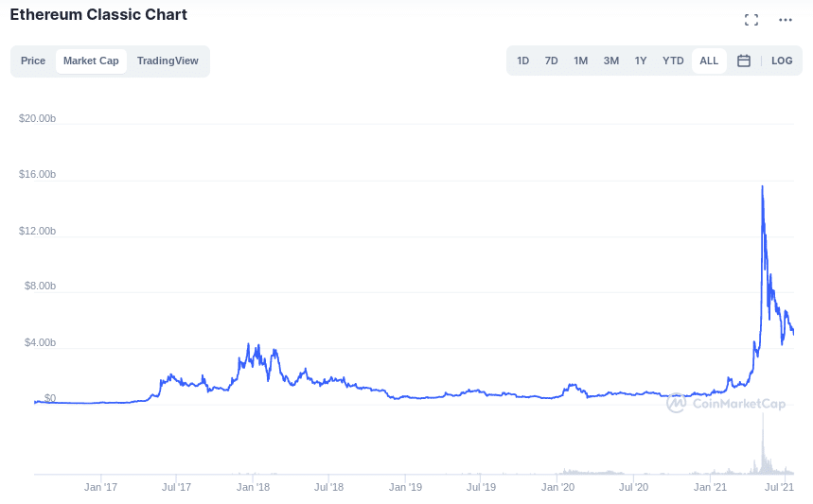Click the Jul '21 x-axis label
Screen dimensions: 813x504
tap(779, 487)
